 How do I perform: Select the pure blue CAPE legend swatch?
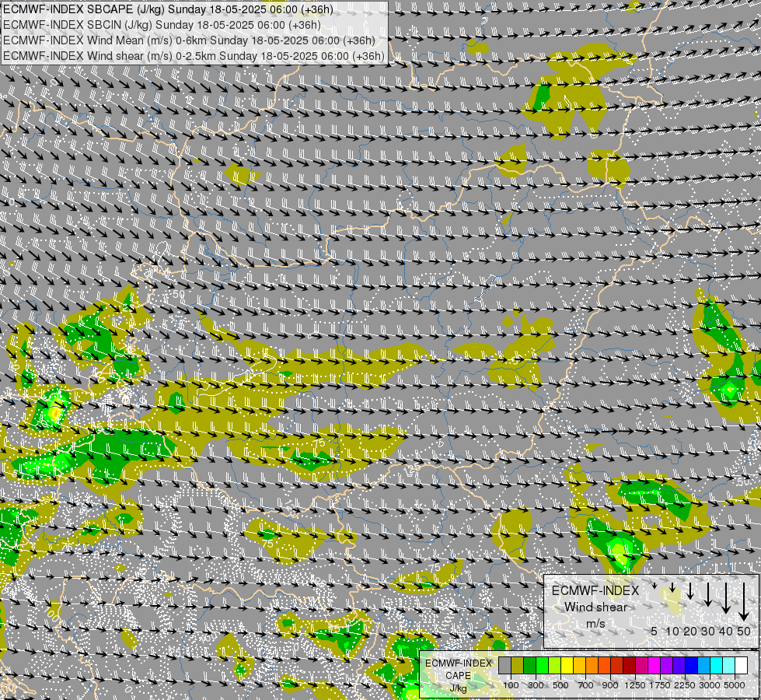692,665
